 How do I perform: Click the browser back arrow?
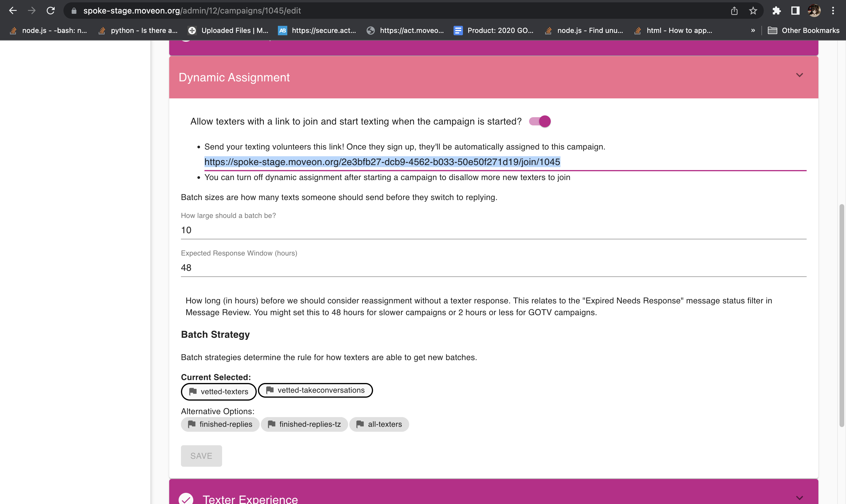(13, 11)
